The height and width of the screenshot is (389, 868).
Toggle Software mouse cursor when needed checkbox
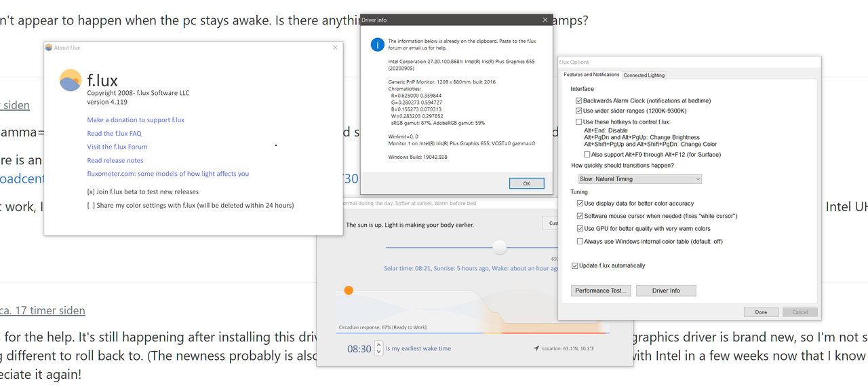point(580,216)
